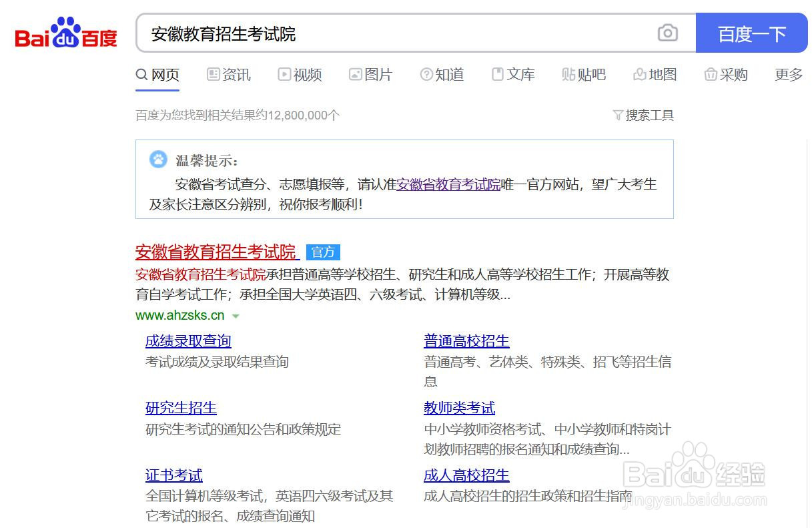This screenshot has height=528, width=812.
Task: Go to the 贴吧 tab
Action: coord(584,75)
